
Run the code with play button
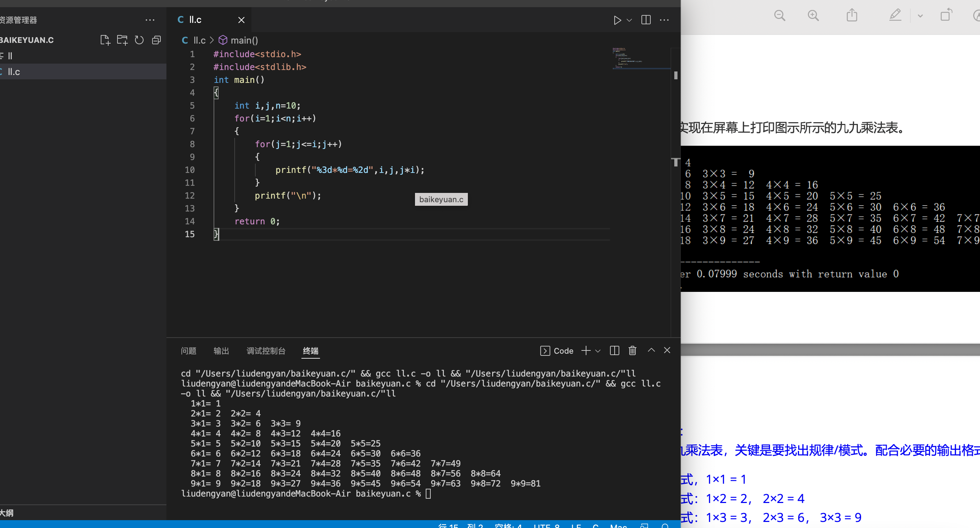tap(617, 20)
